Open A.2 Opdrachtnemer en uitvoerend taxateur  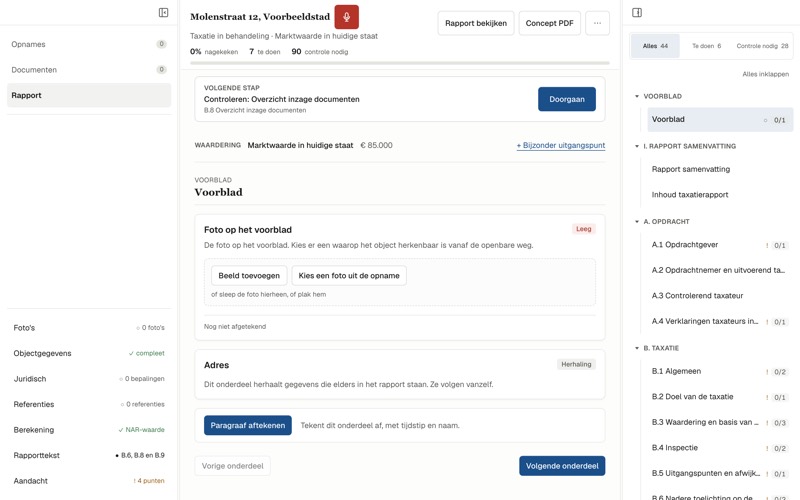coord(720,270)
